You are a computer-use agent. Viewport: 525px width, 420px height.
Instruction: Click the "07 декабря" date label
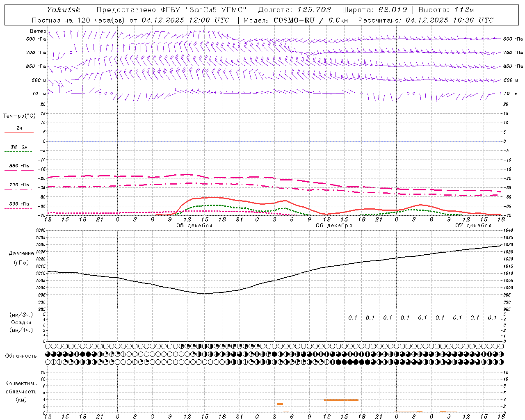pos(473,226)
